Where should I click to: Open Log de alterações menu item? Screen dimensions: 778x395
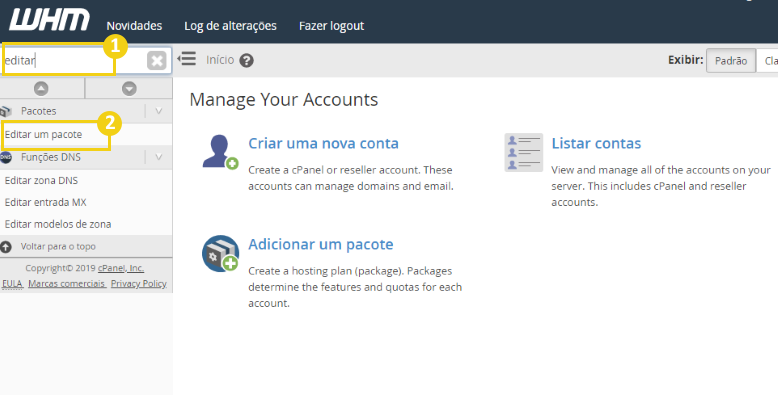[x=230, y=26]
